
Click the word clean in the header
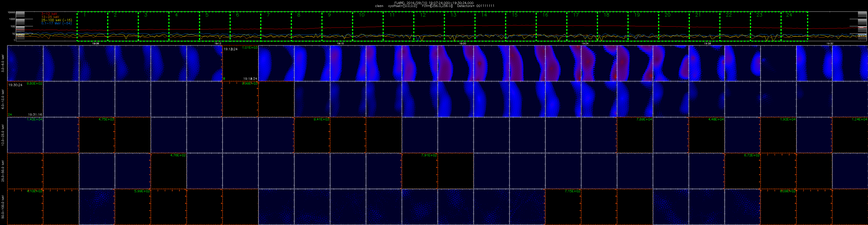click(379, 6)
